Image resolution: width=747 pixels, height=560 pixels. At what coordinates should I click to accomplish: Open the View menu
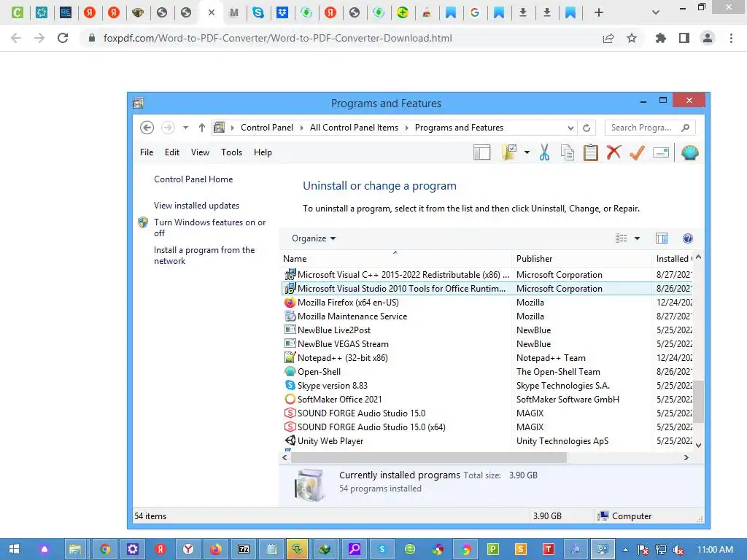[200, 152]
